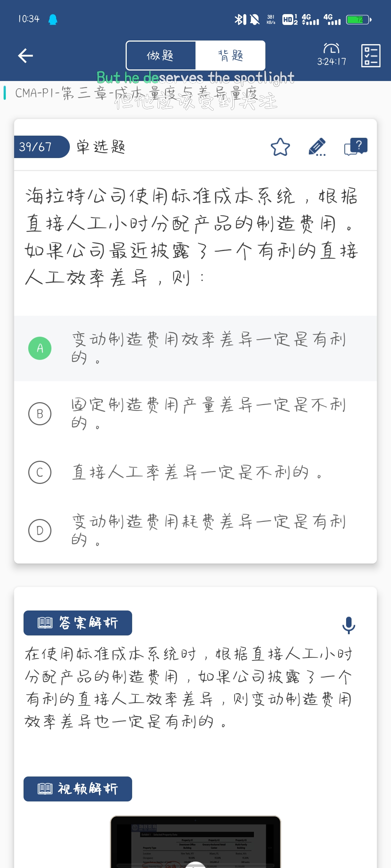The height and width of the screenshot is (868, 391).
Task: Tap the 39/67 question progress badge
Action: (x=40, y=147)
